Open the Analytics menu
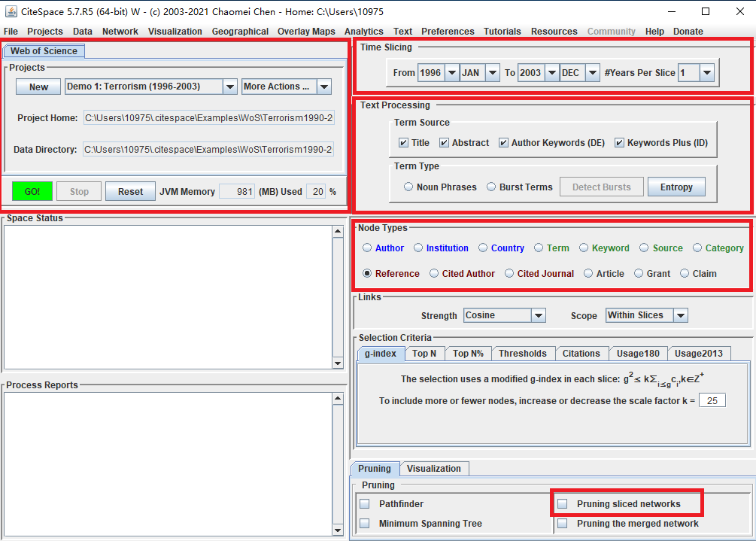Image resolution: width=756 pixels, height=541 pixels. tap(363, 32)
